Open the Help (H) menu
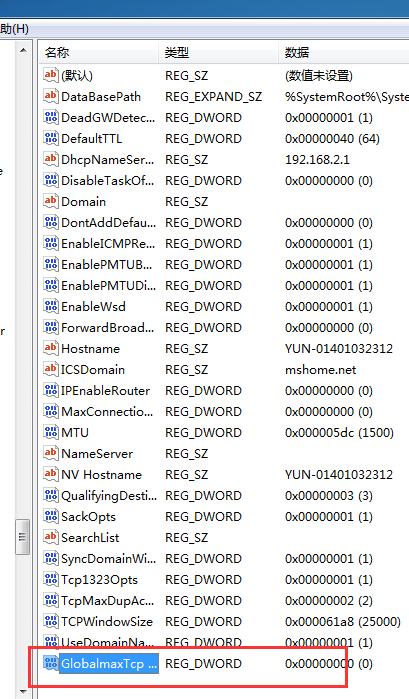 (x=14, y=29)
